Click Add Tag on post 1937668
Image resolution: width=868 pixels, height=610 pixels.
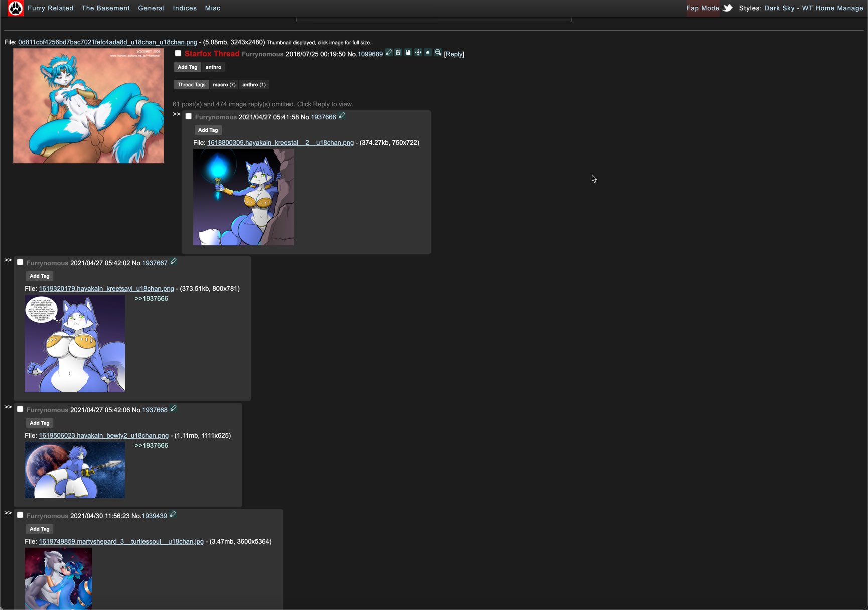coord(40,423)
